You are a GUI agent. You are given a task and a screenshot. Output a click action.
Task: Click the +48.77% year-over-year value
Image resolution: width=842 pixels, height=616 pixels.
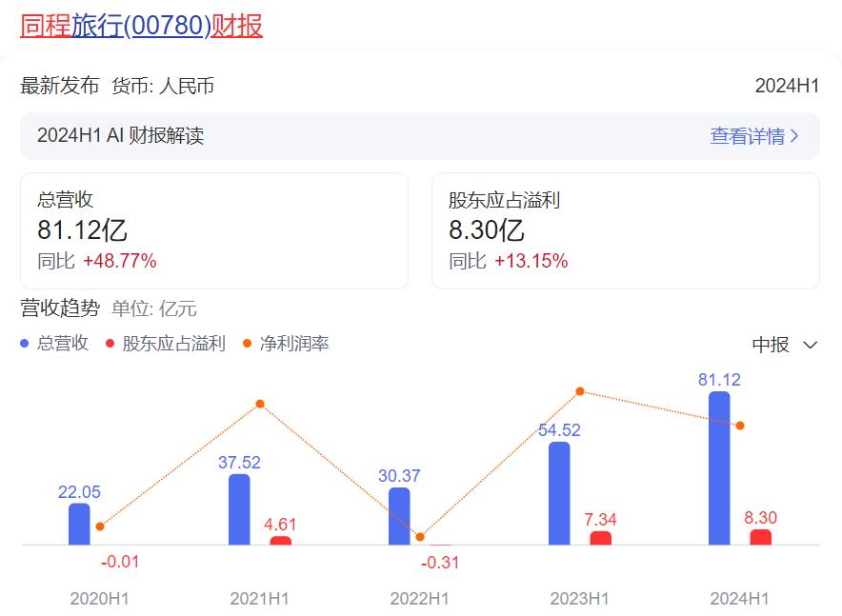[120, 261]
